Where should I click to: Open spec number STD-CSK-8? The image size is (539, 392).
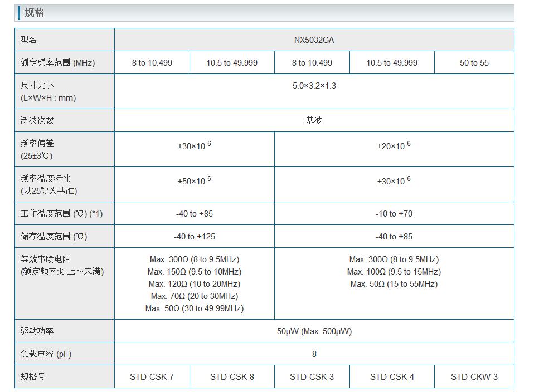(x=232, y=377)
